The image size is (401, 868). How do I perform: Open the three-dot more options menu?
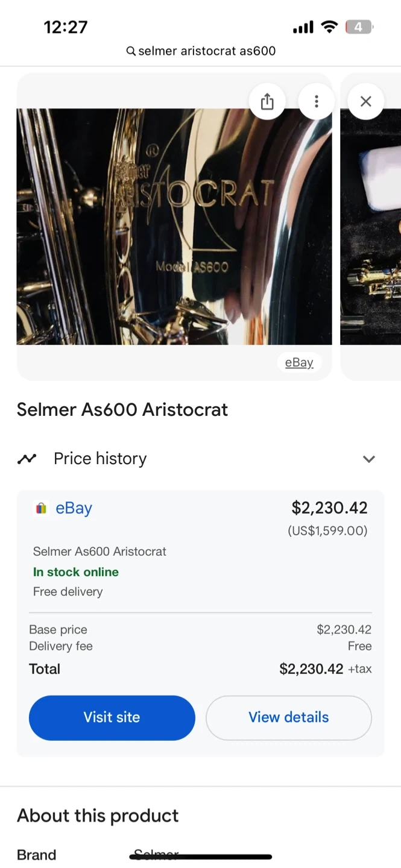pyautogui.click(x=316, y=102)
